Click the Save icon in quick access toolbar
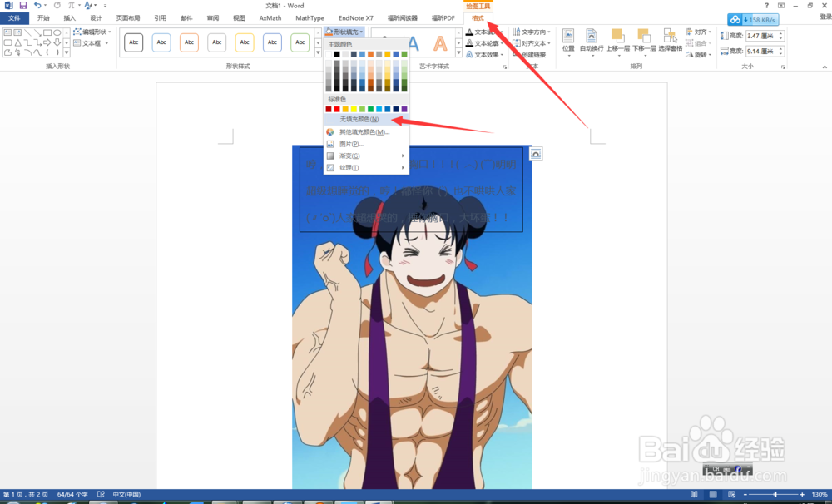This screenshot has width=832, height=504. (x=22, y=5)
